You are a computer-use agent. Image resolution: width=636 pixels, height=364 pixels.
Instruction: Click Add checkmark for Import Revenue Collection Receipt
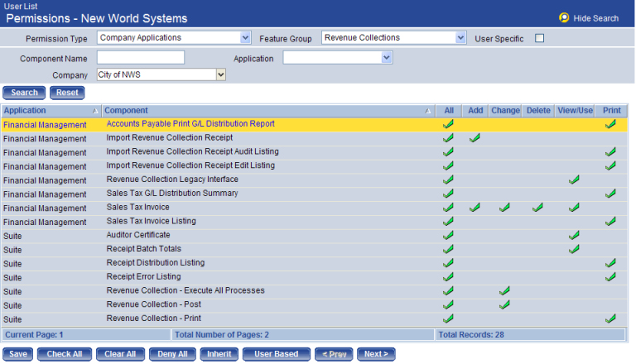(x=475, y=138)
